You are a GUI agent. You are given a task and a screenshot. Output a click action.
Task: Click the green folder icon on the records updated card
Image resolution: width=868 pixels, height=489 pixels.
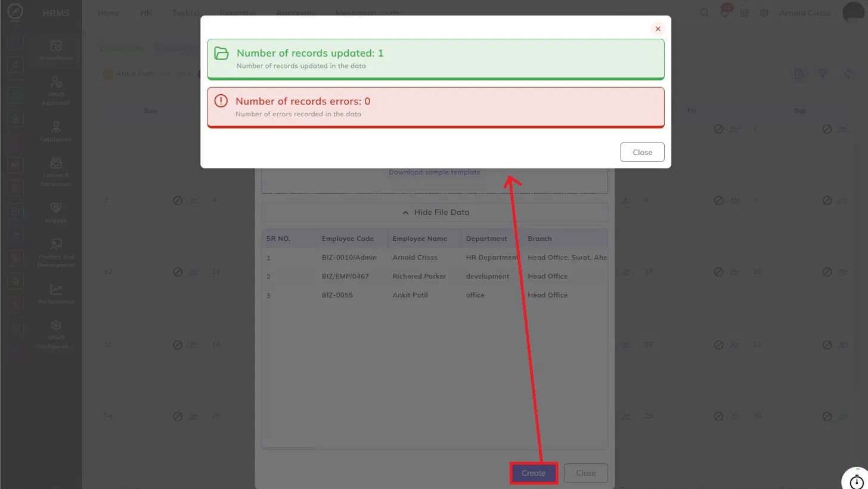221,53
